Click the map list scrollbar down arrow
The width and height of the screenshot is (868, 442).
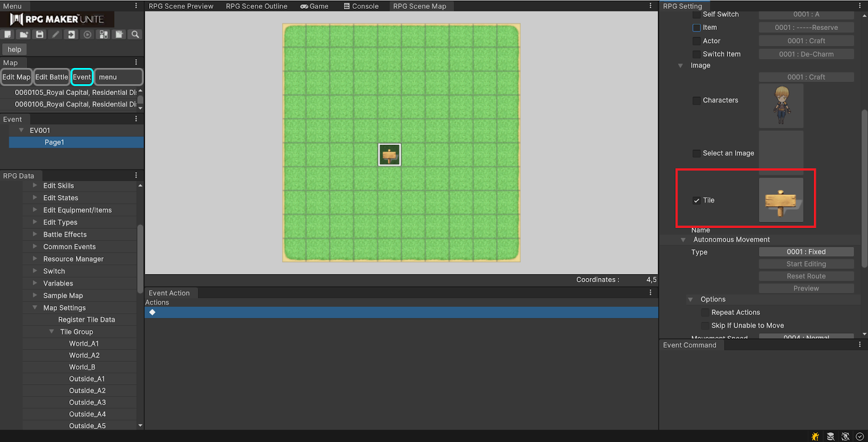(x=141, y=108)
